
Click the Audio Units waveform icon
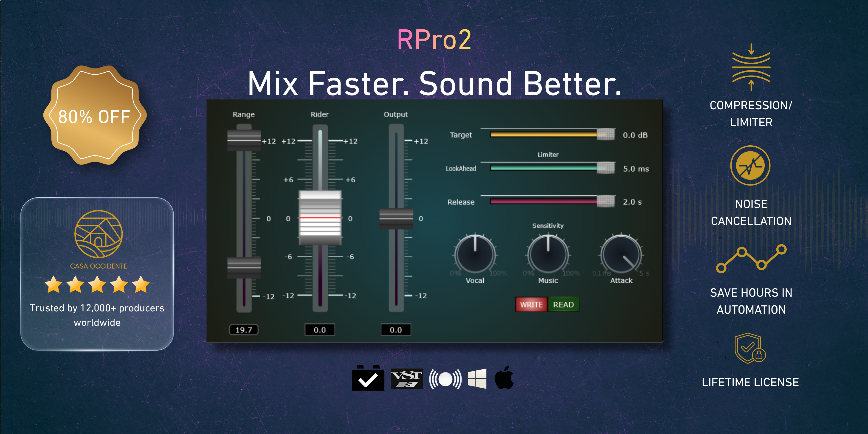click(x=445, y=379)
